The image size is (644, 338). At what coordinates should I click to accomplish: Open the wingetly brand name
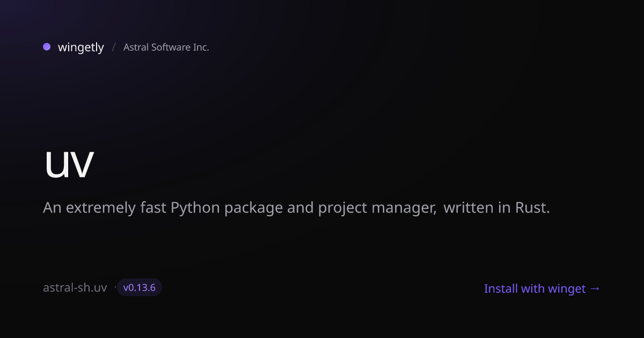81,47
